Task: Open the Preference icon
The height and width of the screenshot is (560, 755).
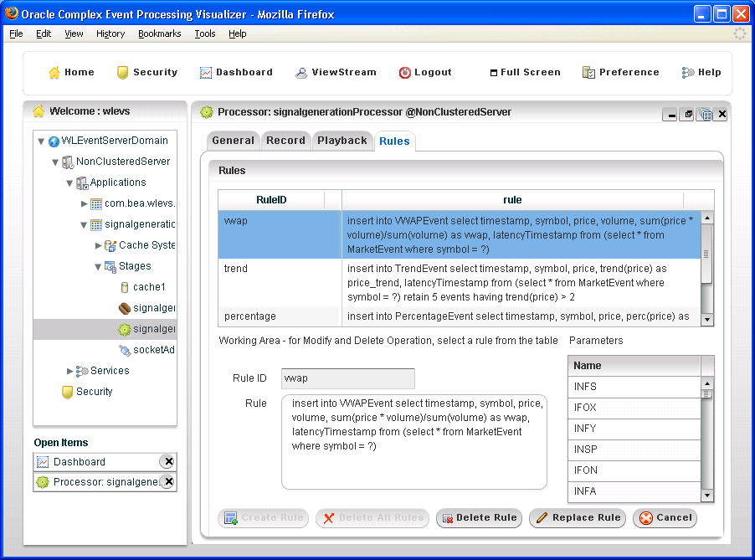Action: tap(588, 73)
